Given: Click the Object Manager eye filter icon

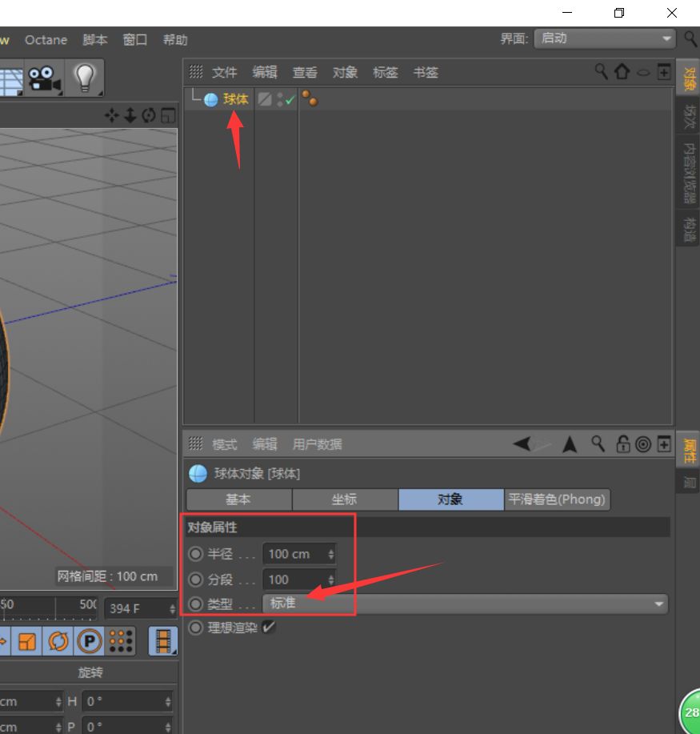Looking at the screenshot, I should [x=644, y=73].
